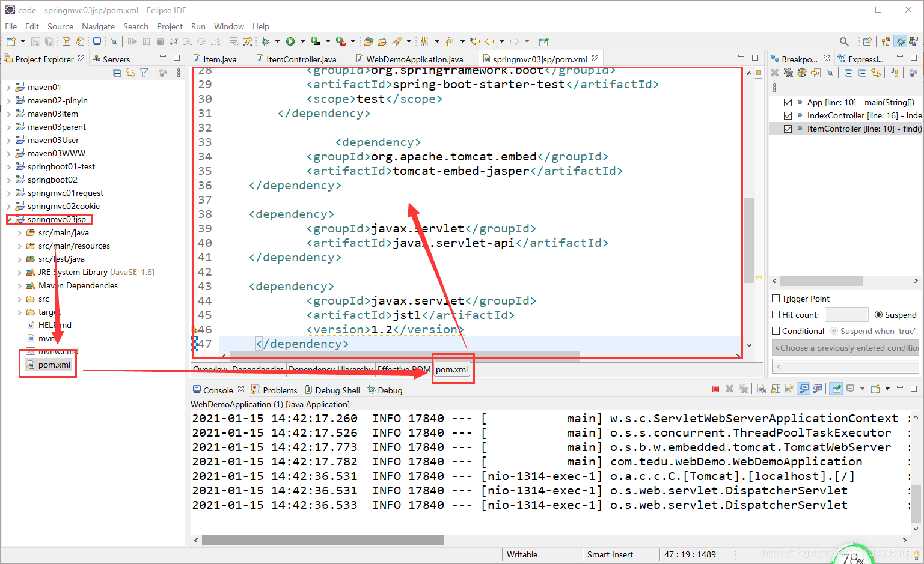This screenshot has width=924, height=564.
Task: Open the Window menu
Action: [229, 26]
